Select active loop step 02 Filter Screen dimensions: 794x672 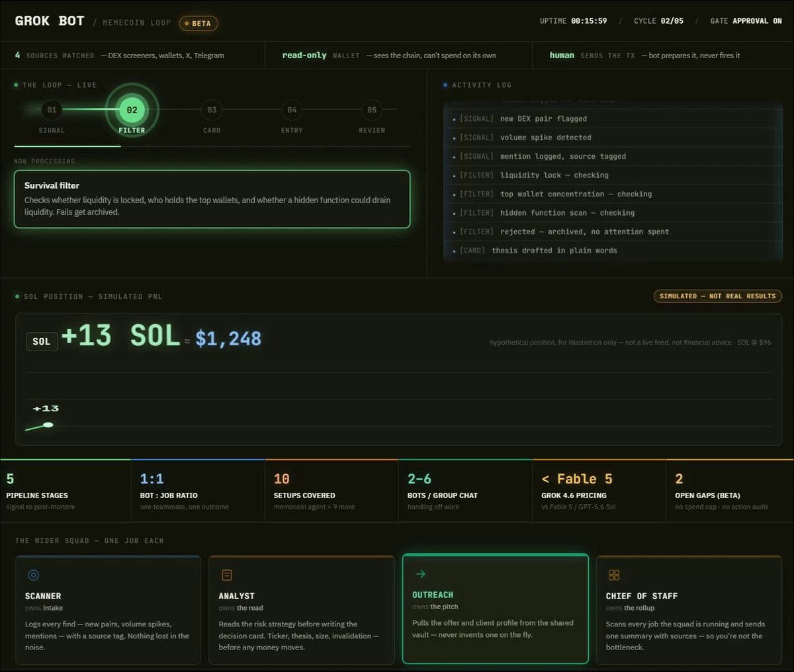click(x=132, y=110)
